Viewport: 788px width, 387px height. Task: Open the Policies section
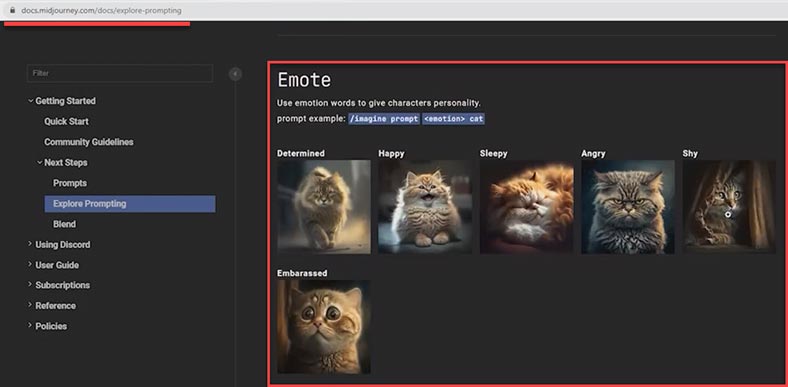[x=51, y=326]
